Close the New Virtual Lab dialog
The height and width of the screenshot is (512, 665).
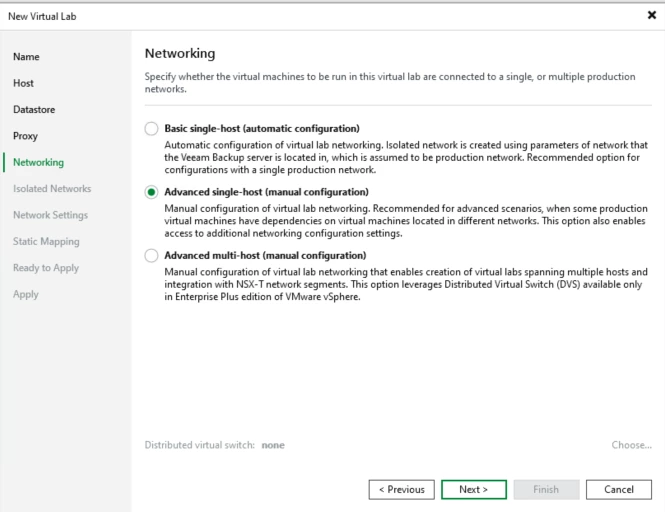pyautogui.click(x=652, y=16)
